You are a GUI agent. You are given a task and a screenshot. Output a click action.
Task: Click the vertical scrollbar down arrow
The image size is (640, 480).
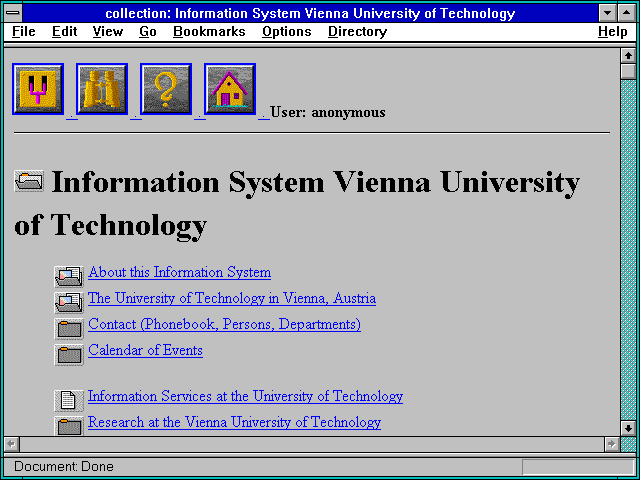[628, 428]
